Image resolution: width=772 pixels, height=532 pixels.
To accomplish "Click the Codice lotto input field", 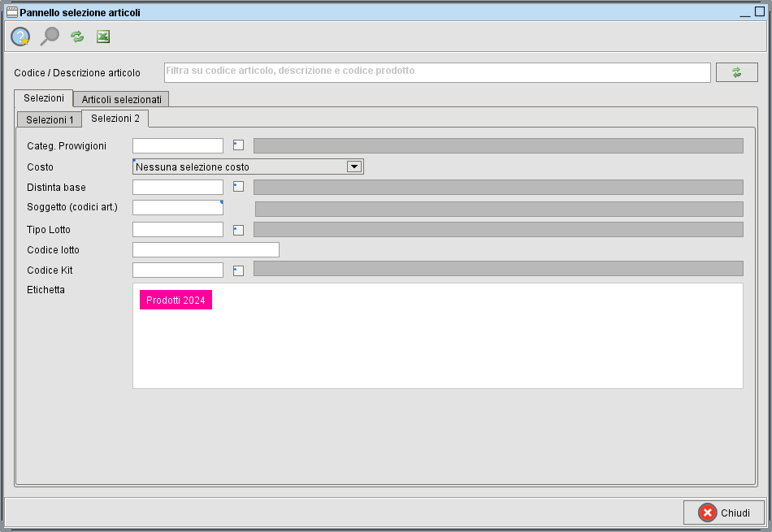I will tap(206, 249).
